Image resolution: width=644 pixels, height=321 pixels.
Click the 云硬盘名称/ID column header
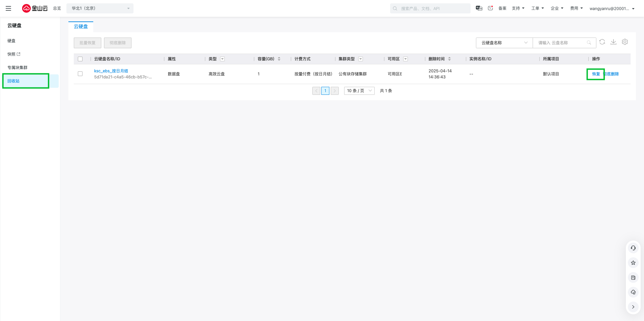[x=107, y=59]
